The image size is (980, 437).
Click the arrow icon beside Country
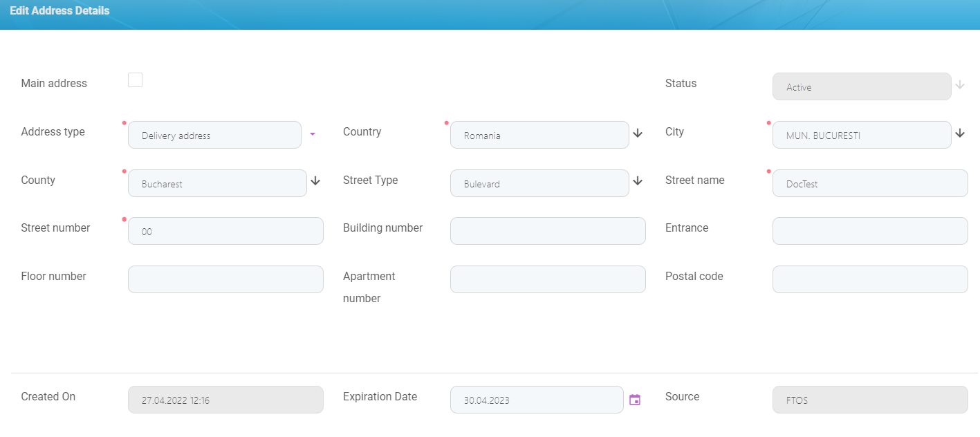[638, 133]
